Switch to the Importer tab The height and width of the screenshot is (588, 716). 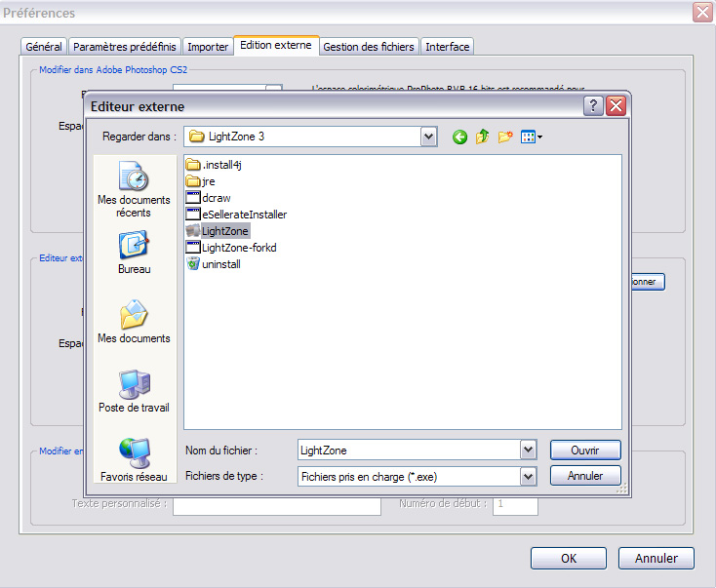coord(208,47)
